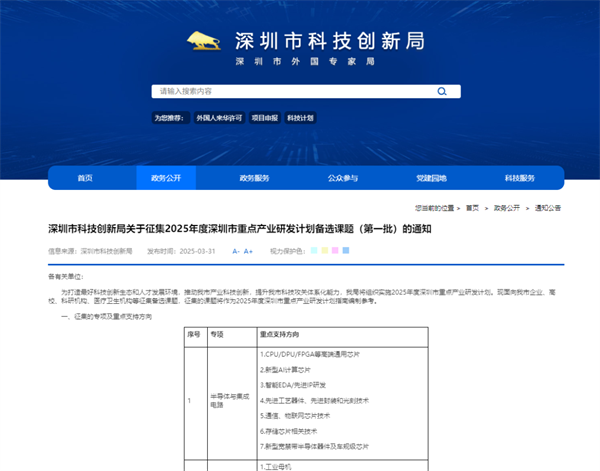Open the 外国人来华许可 recommended link
This screenshot has width=600, height=471.
219,118
